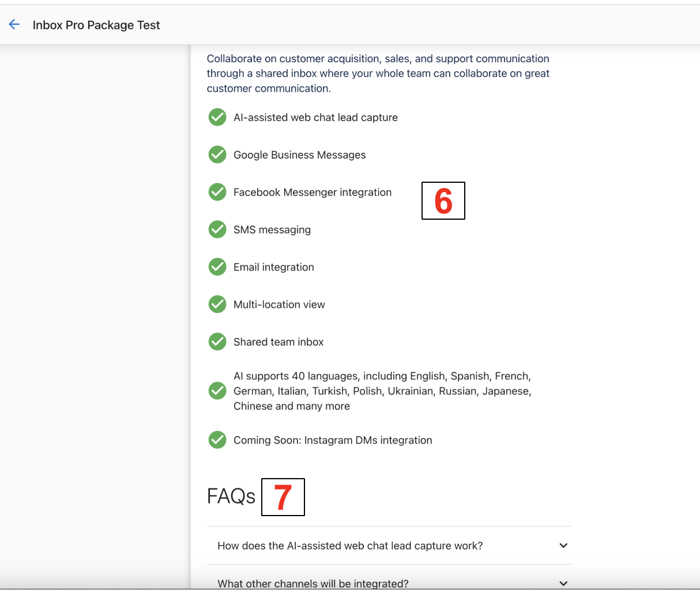Click the Multi-location view checkmark icon
Screen dimensions: 700x594
click(x=217, y=304)
